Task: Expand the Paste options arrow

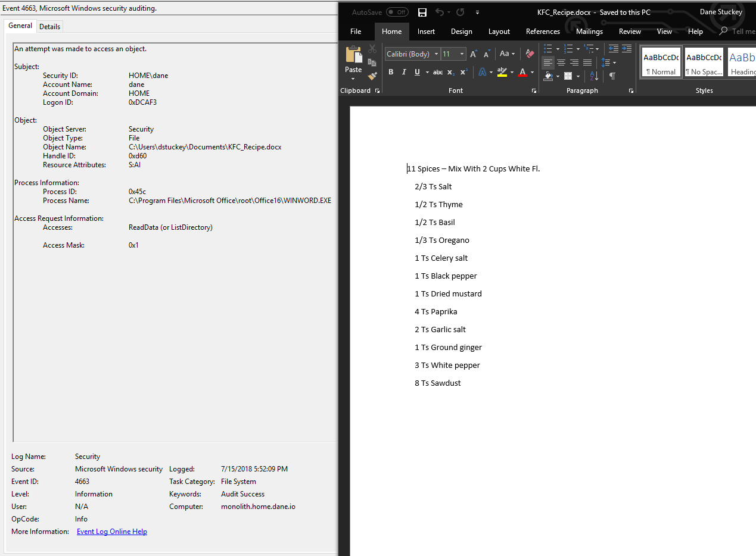Action: [353, 79]
